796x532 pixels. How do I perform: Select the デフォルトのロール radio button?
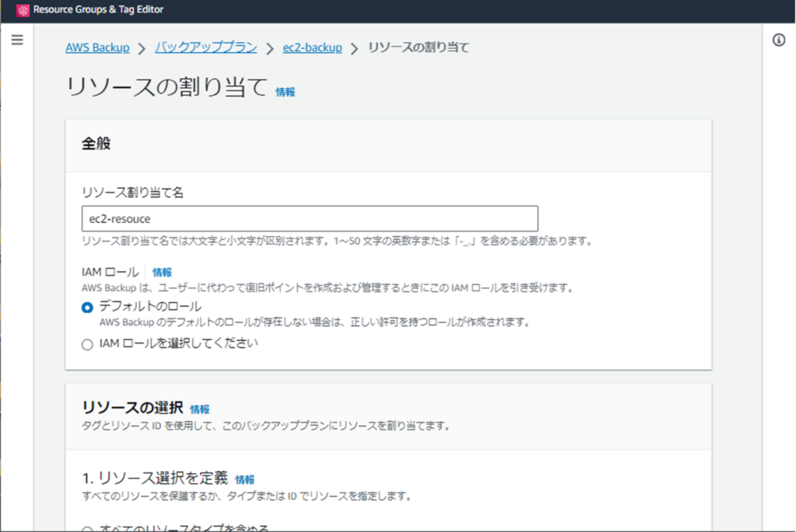[87, 308]
